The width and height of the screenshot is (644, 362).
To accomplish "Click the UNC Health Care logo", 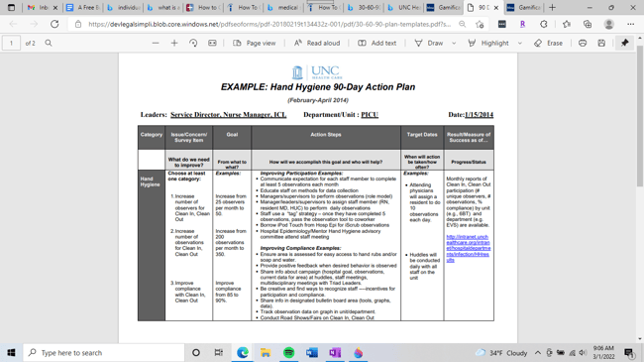I will pyautogui.click(x=317, y=72).
